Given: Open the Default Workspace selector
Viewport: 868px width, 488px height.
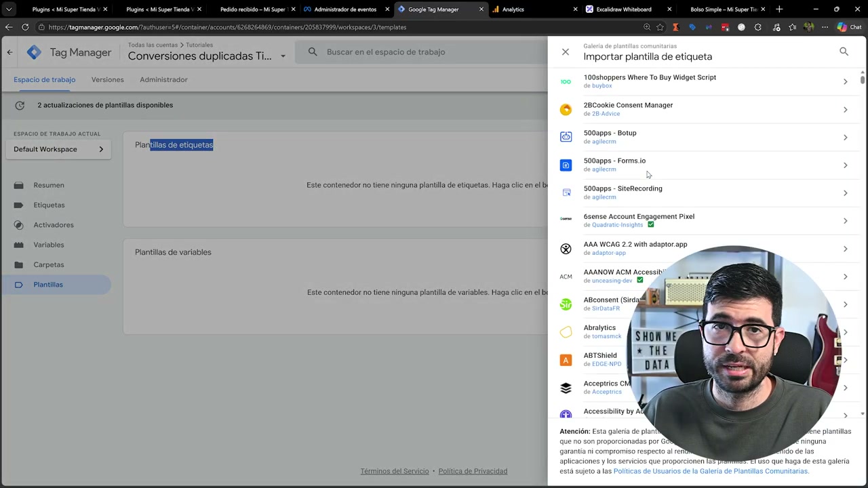Looking at the screenshot, I should point(58,149).
